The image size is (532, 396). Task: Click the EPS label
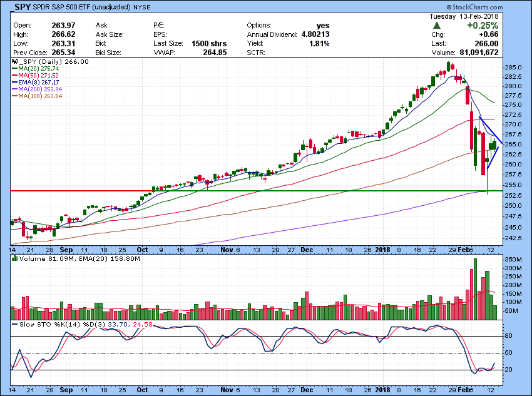159,34
